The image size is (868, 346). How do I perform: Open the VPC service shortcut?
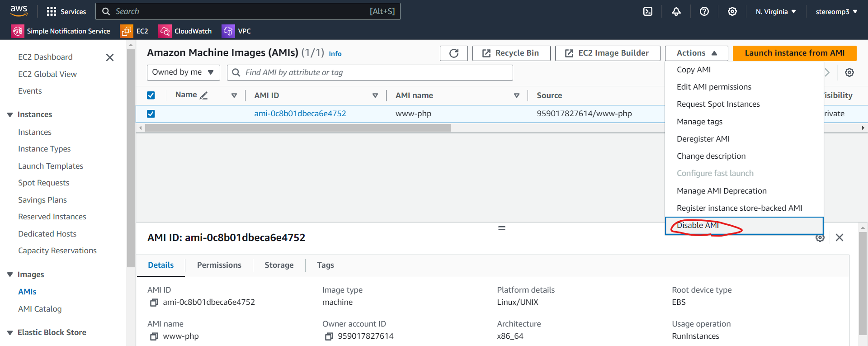[x=236, y=31]
